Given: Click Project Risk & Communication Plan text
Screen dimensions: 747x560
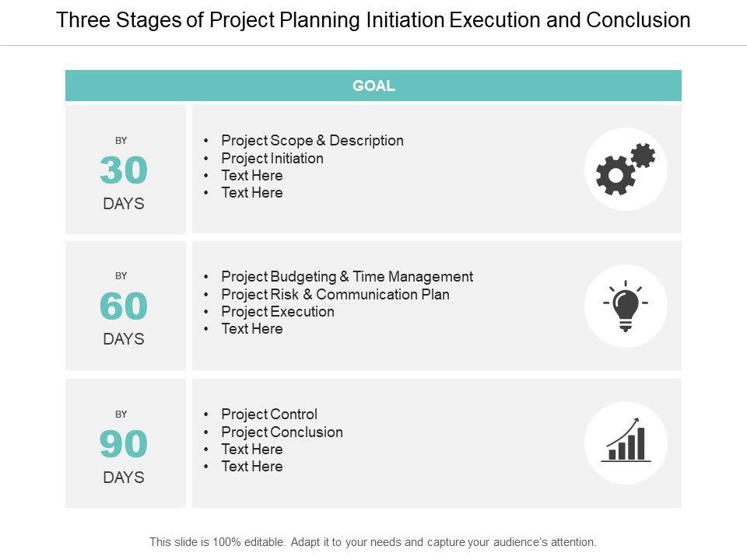Looking at the screenshot, I should (335, 294).
